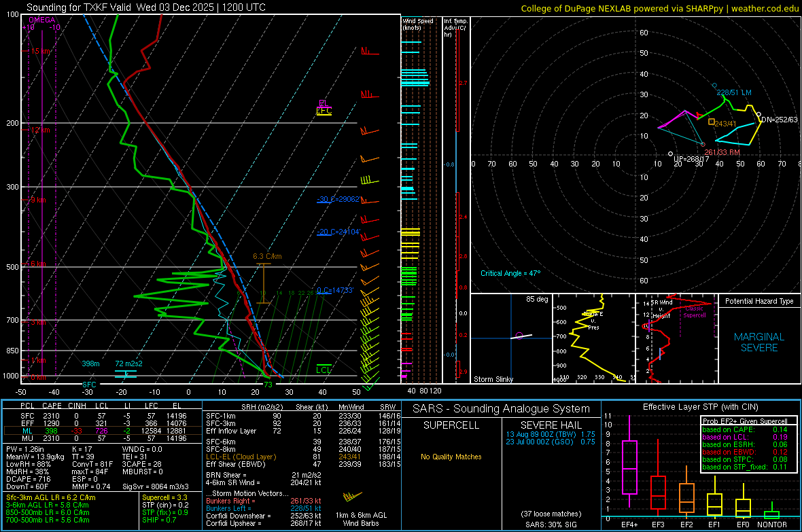Screen dimensions: 802x532
Task: Click the No Quality Matches supercell text
Action: [x=451, y=457]
